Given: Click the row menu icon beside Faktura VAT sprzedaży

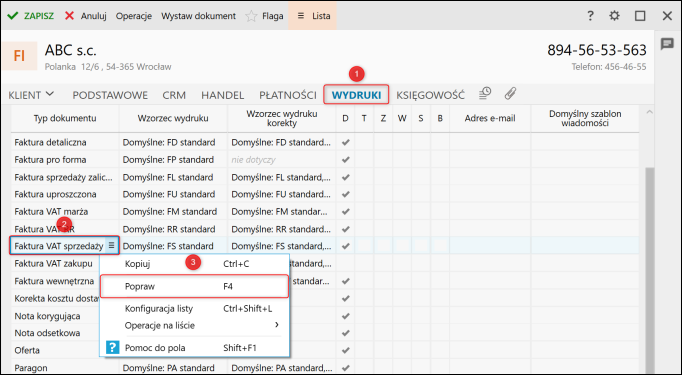Looking at the screenshot, I should pyautogui.click(x=111, y=245).
